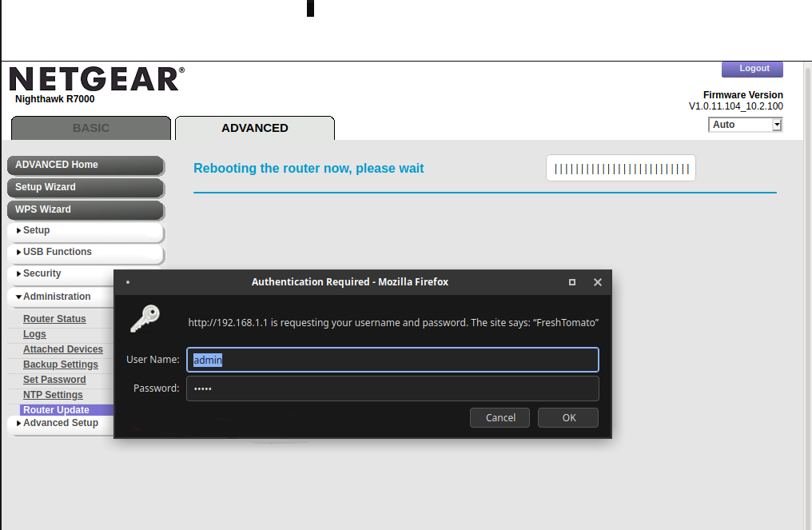The image size is (812, 530).
Task: Open the Logs link
Action: click(x=34, y=334)
